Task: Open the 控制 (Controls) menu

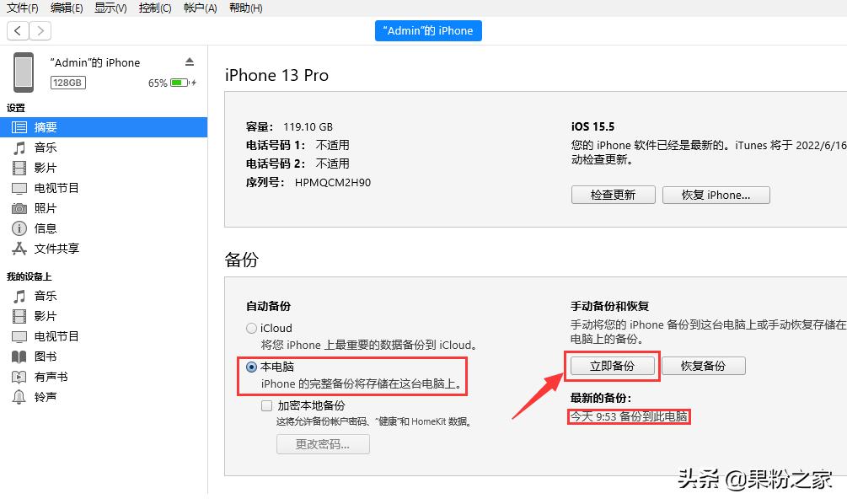Action: (155, 8)
